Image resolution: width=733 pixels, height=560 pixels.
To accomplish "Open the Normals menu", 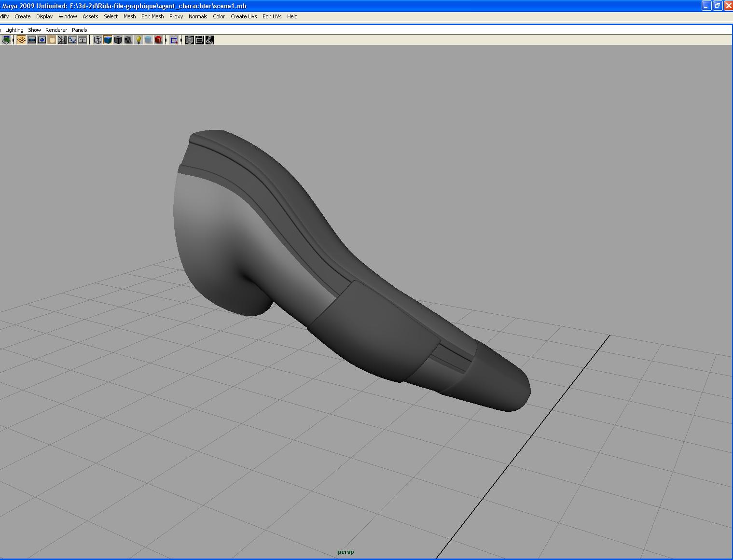I will 198,16.
